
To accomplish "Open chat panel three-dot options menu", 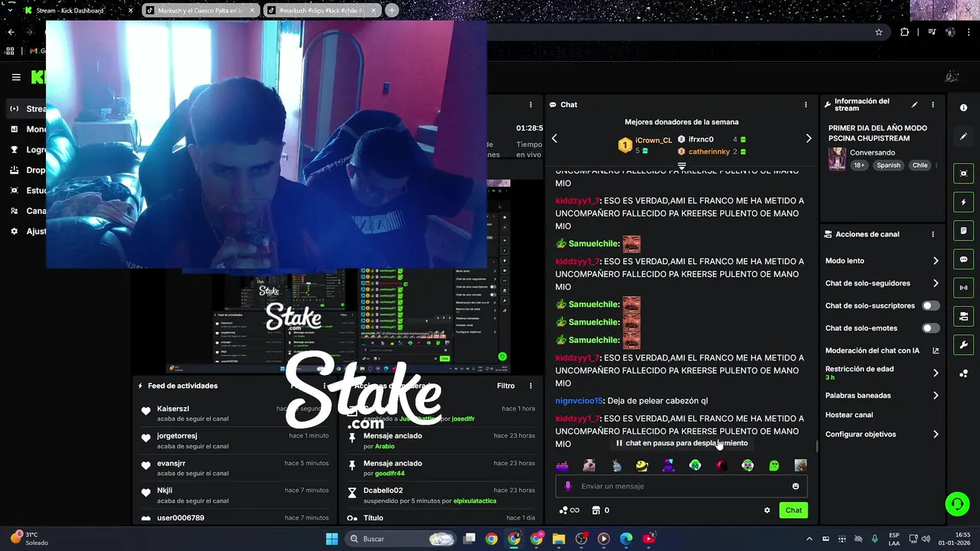I will [x=805, y=105].
